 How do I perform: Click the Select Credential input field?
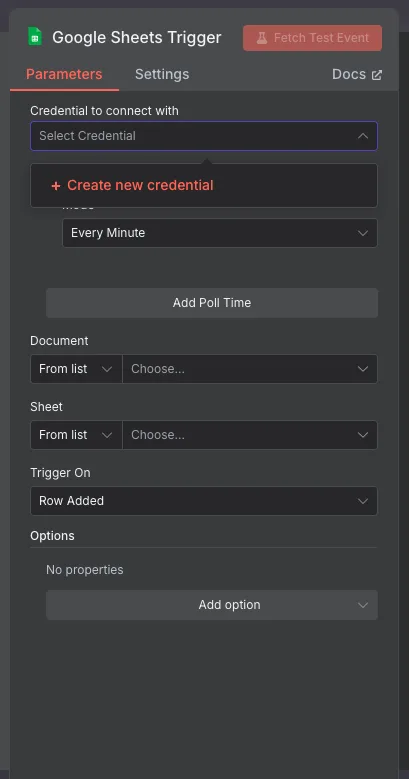(x=204, y=136)
